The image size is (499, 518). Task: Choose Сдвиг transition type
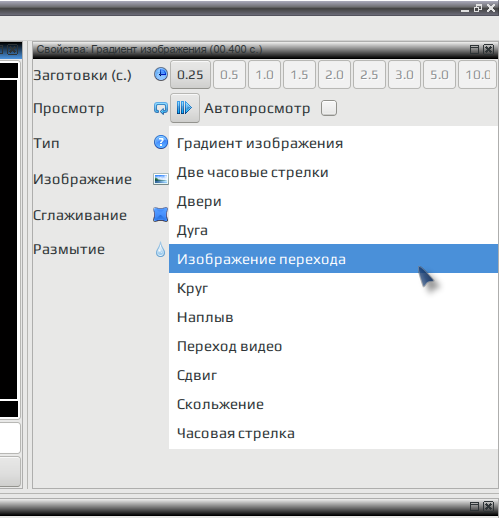point(333,375)
